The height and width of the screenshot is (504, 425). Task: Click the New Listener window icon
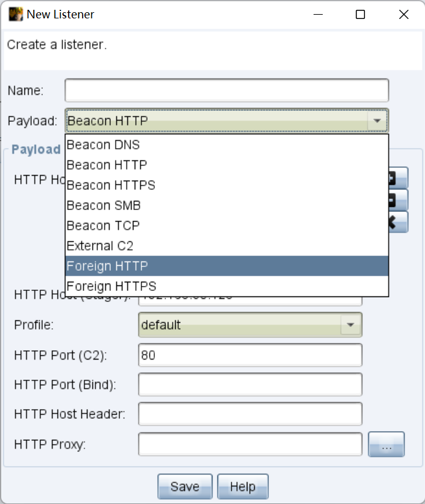[15, 14]
